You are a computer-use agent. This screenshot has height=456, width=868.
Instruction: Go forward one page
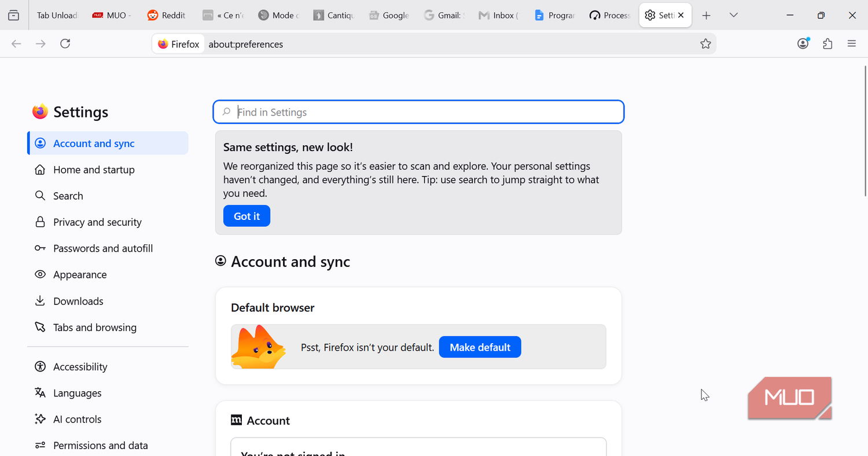click(x=41, y=44)
